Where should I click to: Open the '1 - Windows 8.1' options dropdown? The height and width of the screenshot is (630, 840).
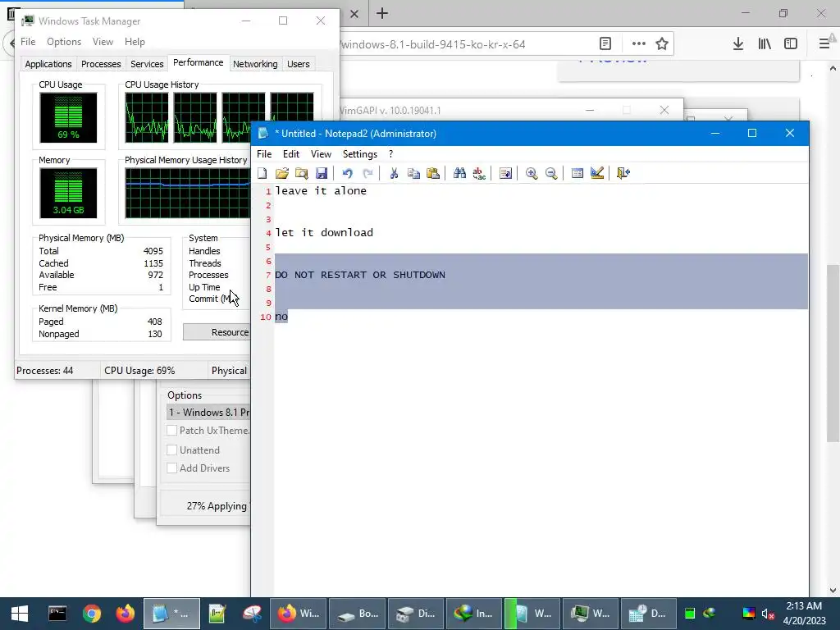point(208,412)
